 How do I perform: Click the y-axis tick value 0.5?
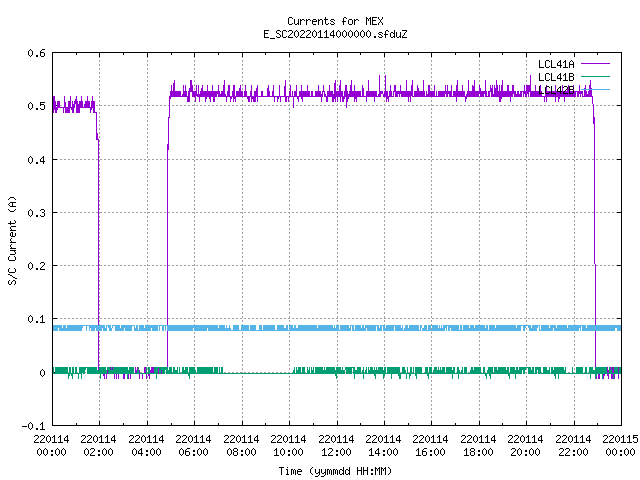point(36,106)
